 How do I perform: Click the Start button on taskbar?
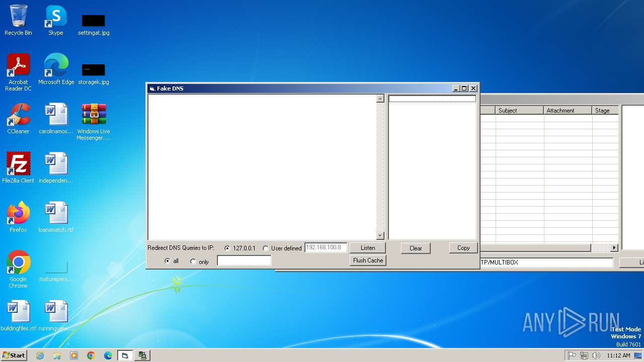pos(14,355)
